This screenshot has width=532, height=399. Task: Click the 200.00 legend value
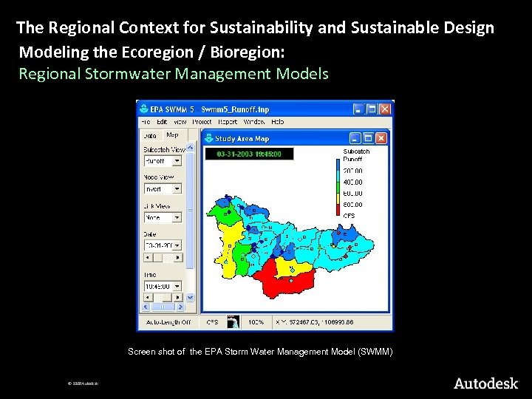[x=353, y=171]
